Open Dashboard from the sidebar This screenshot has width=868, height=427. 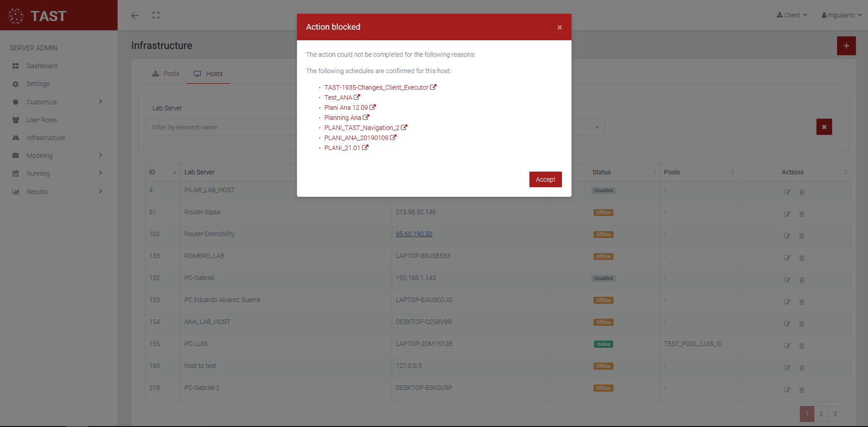pos(42,66)
